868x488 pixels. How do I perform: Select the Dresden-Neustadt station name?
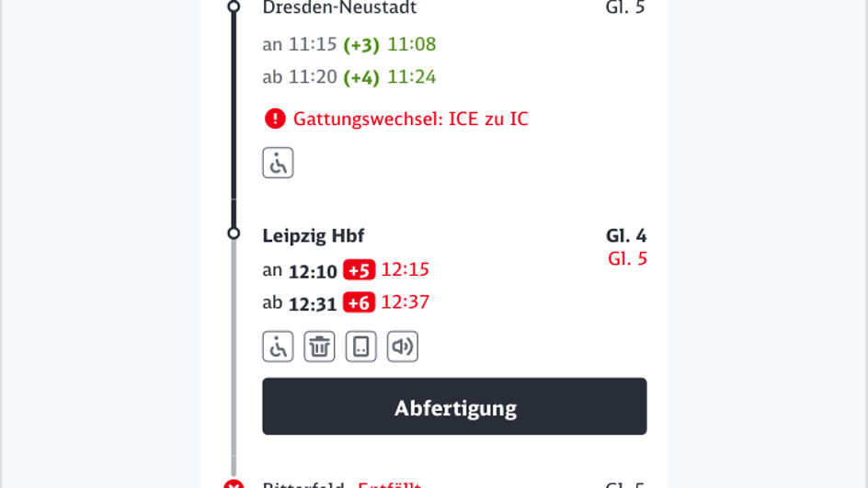(339, 8)
